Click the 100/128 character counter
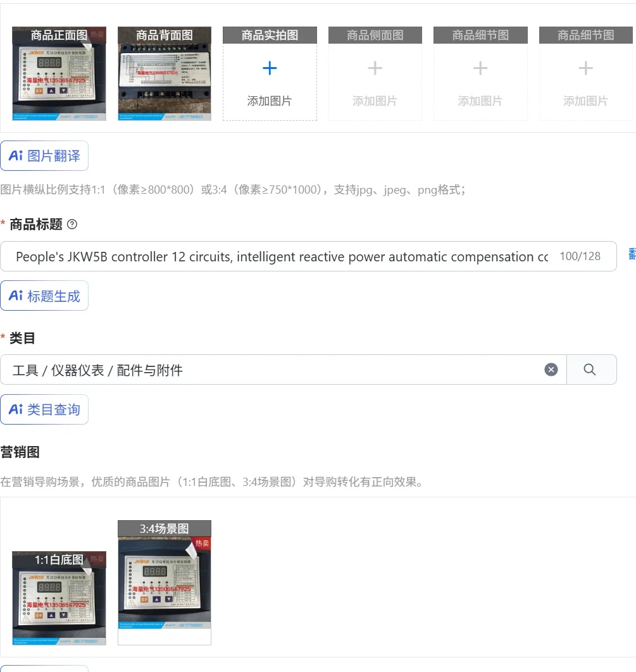Screen dimensions: 636x672 coord(580,256)
